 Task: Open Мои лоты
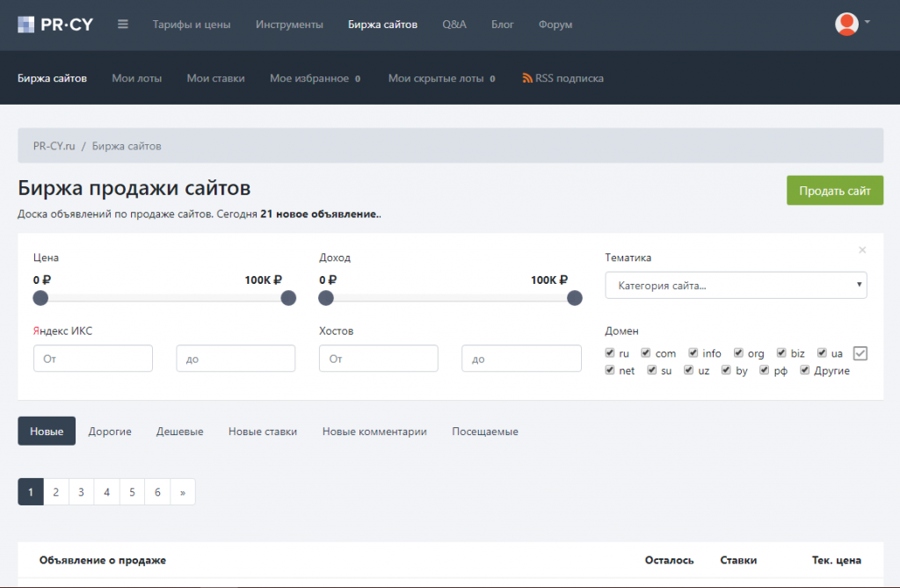(136, 78)
